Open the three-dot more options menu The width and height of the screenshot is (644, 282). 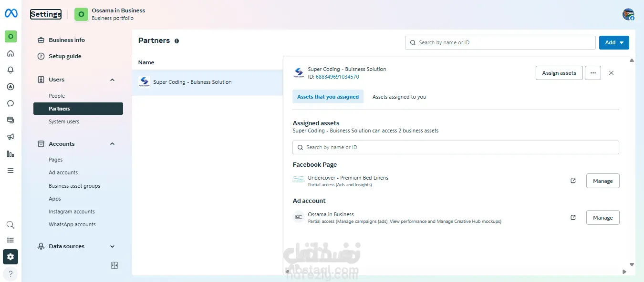[x=593, y=73]
